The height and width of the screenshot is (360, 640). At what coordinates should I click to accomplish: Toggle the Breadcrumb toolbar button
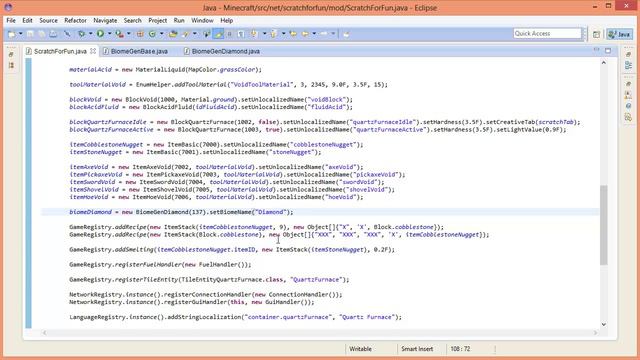[207, 34]
